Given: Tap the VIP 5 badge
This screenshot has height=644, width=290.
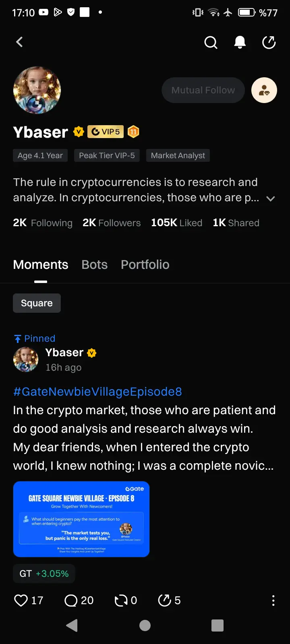Looking at the screenshot, I should click(x=106, y=132).
